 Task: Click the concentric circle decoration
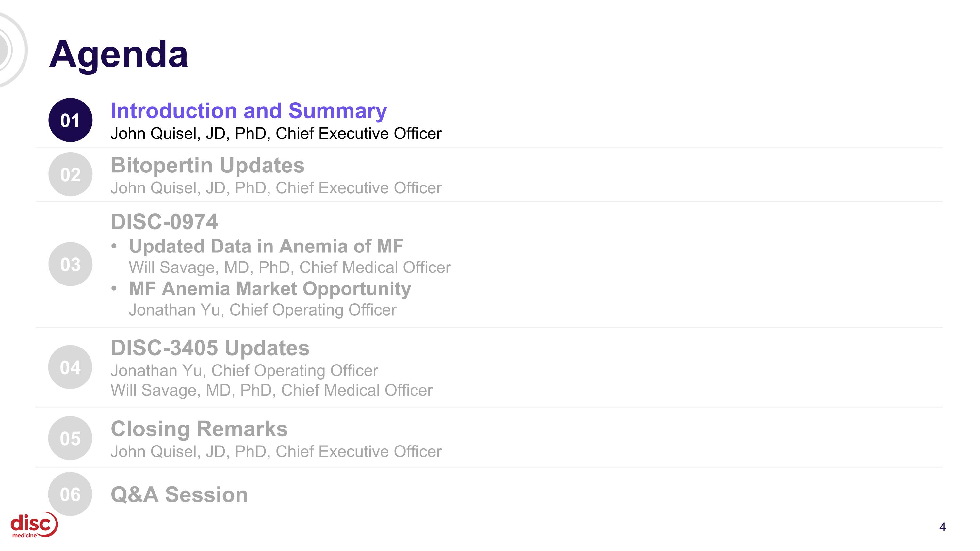pos(9,49)
